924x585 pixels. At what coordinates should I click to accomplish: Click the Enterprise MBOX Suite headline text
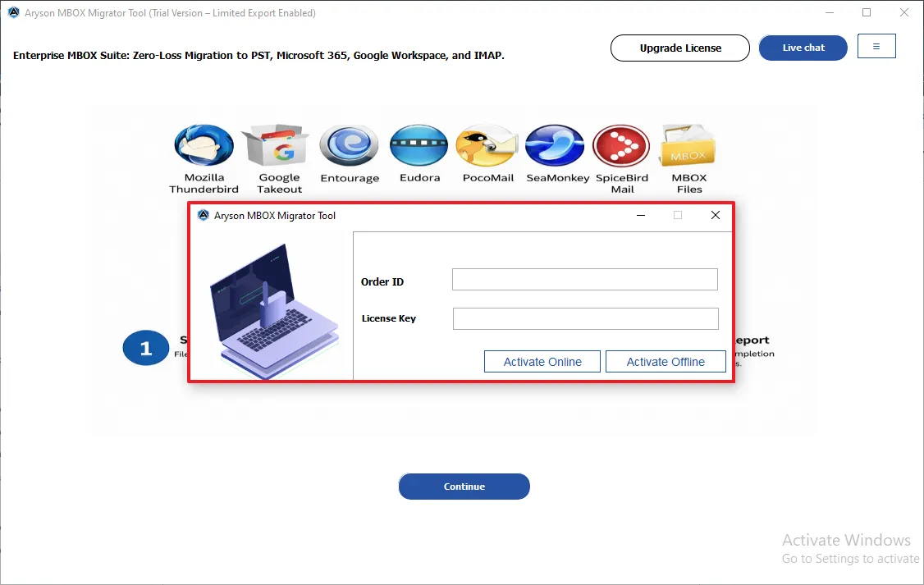pos(258,55)
